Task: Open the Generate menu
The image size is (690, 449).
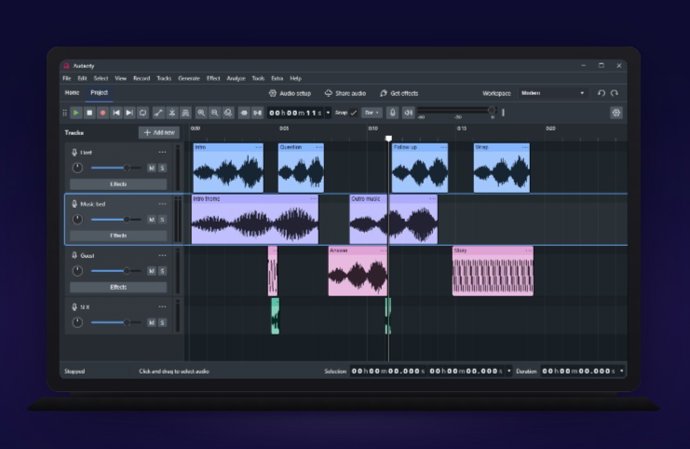Action: [x=189, y=78]
